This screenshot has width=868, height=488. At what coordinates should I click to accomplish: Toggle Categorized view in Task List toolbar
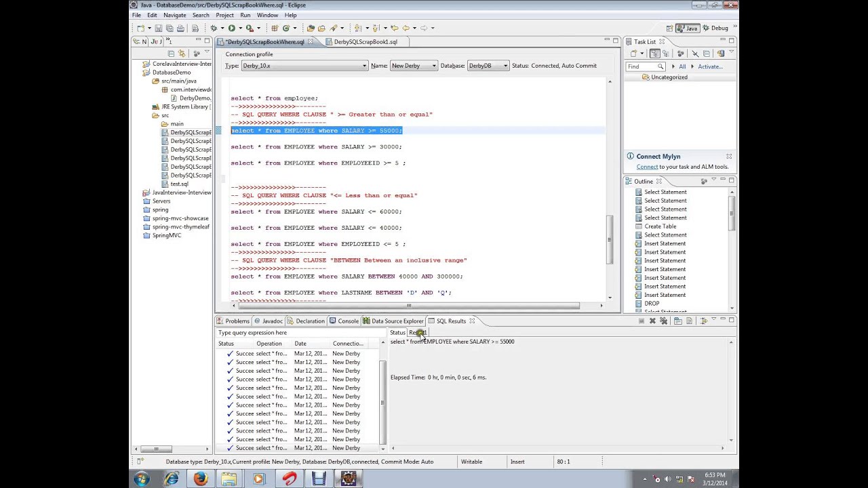pos(655,54)
